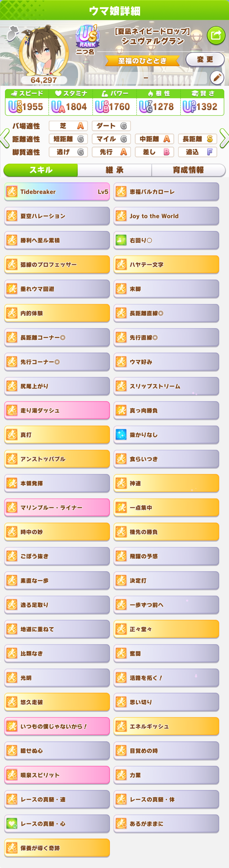The width and height of the screenshot is (229, 868).
Task: Tap the character portrait thumbnail
Action: [44, 51]
